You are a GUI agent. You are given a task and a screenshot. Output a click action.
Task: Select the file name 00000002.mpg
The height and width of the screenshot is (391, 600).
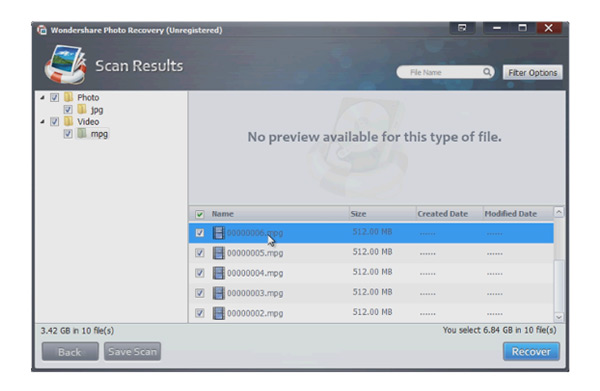(255, 313)
